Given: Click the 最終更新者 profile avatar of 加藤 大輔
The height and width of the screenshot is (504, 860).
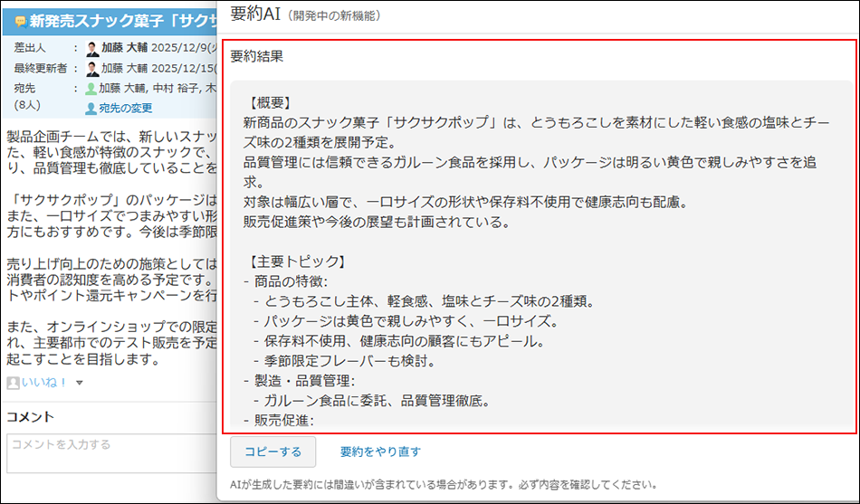Looking at the screenshot, I should [x=92, y=69].
